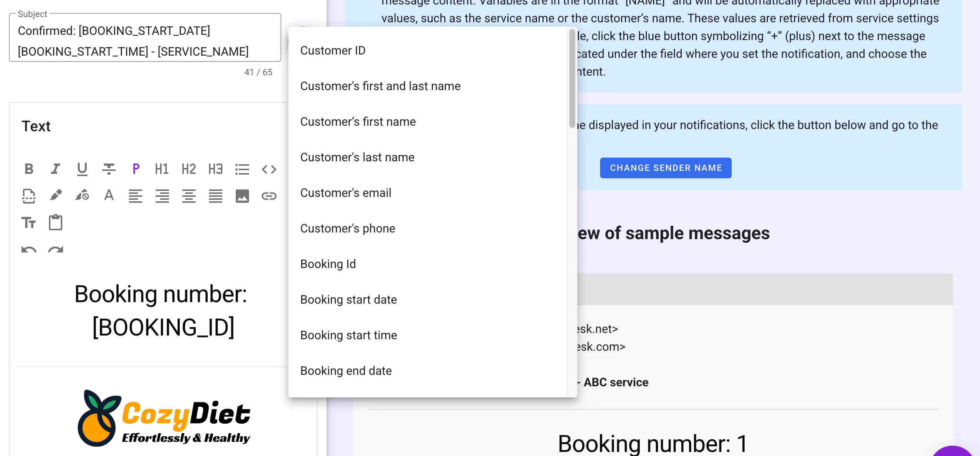The image size is (980, 456).
Task: Undo the last edit
Action: pos(29,248)
